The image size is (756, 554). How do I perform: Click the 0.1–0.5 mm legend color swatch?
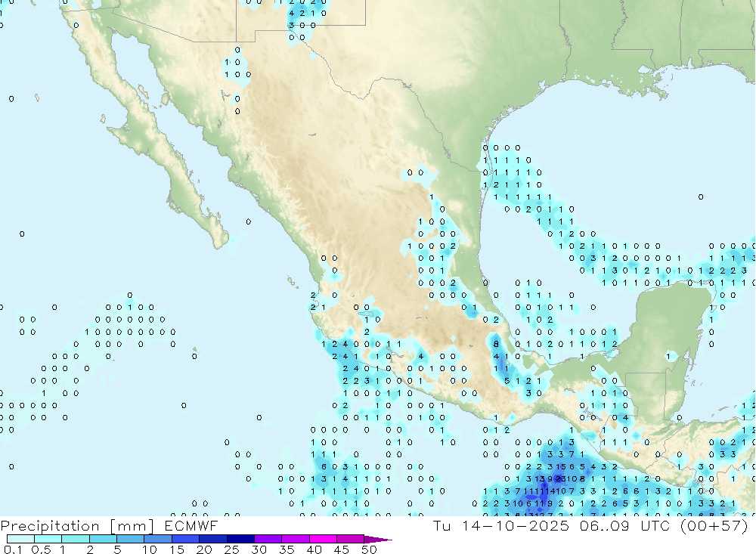pos(20,539)
